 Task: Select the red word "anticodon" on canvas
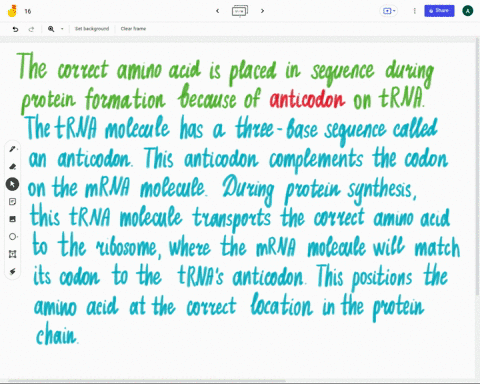(x=307, y=99)
